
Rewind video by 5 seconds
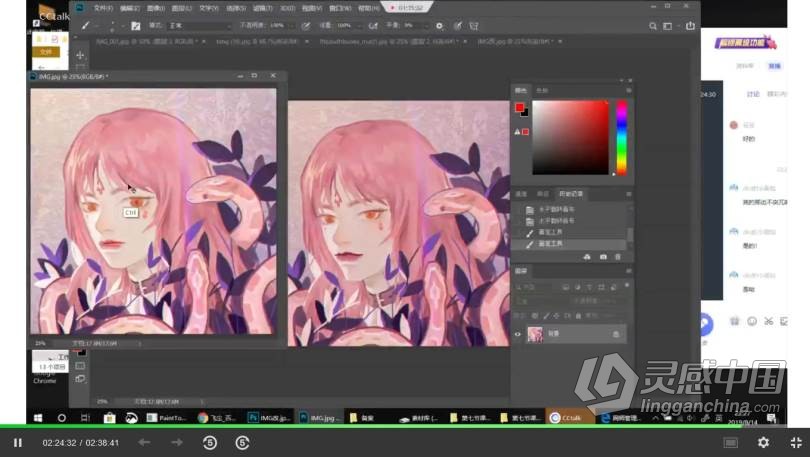tap(210, 443)
